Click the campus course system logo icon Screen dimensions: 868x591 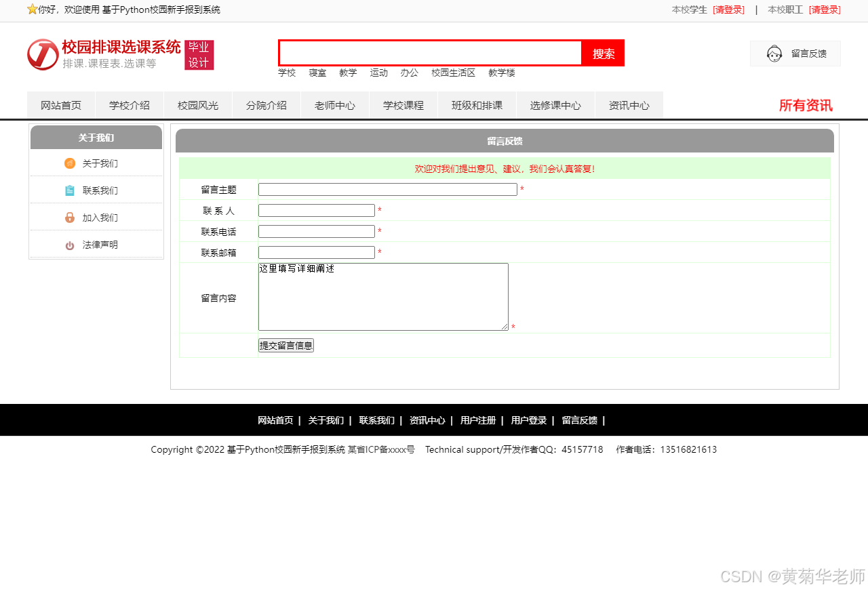pyautogui.click(x=43, y=54)
